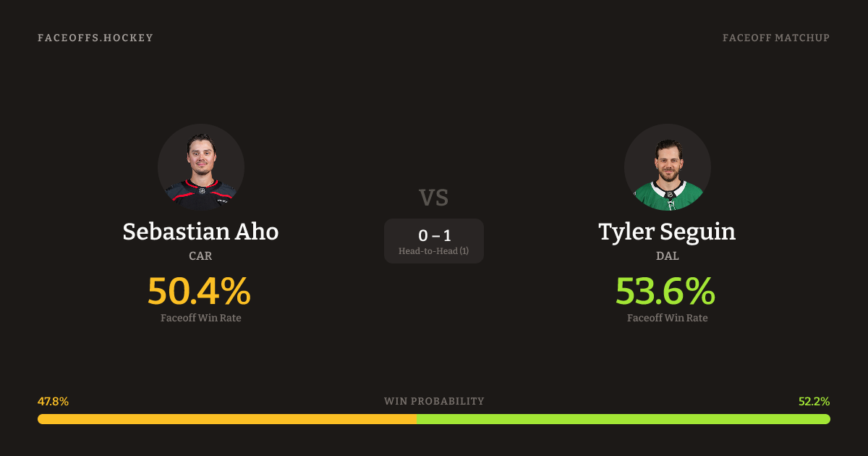
Task: Click Faceoff Win Rate label under Seguin
Action: [x=667, y=318]
